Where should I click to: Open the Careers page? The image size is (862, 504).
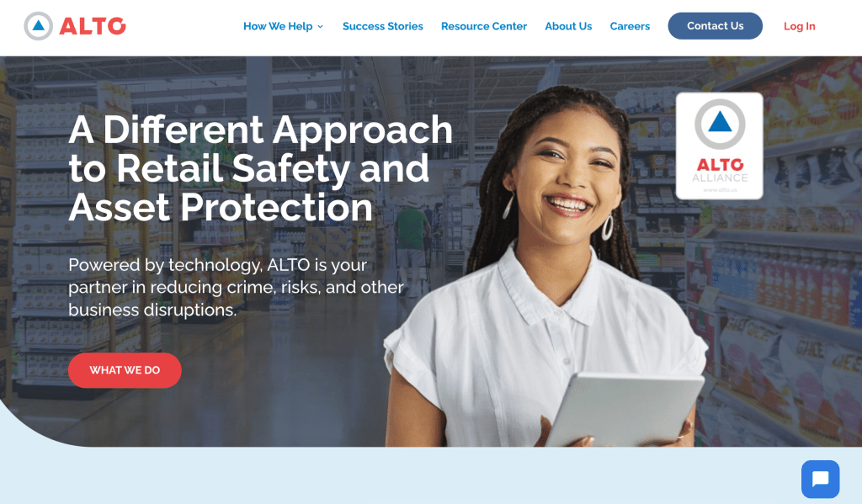tap(630, 26)
